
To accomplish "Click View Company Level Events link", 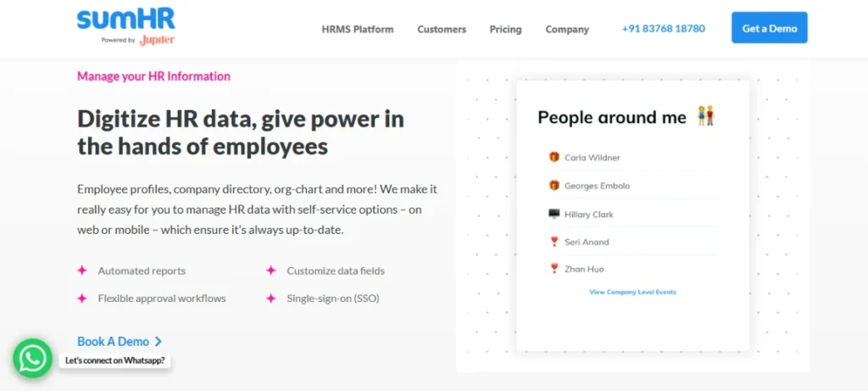I will click(x=632, y=292).
